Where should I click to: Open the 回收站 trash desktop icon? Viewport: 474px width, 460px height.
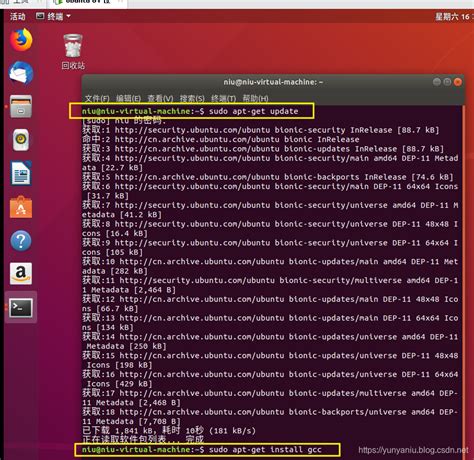(x=73, y=52)
